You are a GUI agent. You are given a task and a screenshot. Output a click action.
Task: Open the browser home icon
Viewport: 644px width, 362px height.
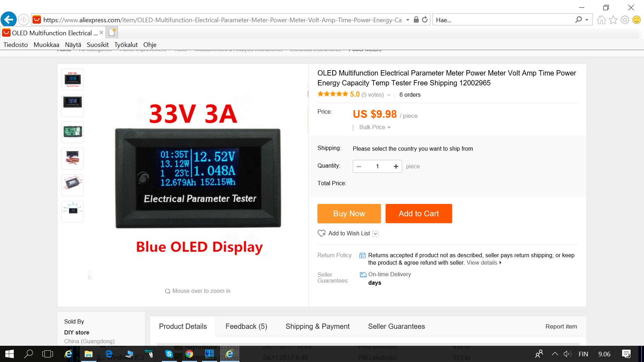602,20
